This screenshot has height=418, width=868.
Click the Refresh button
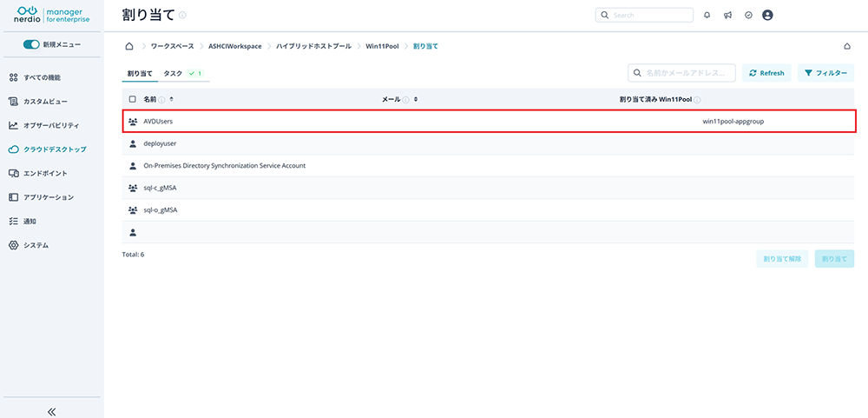click(766, 73)
